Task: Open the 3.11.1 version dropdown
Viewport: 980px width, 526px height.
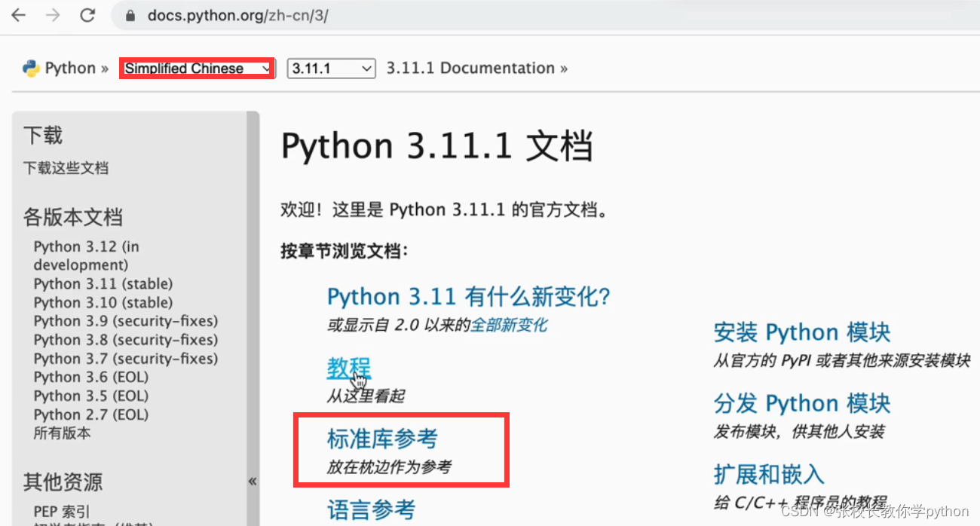Action: click(x=332, y=69)
